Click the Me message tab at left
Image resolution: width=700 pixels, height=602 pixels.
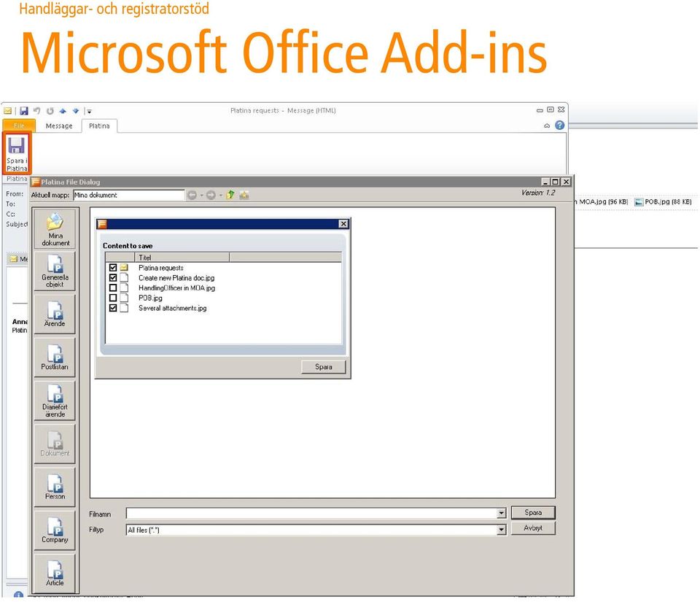(17, 259)
